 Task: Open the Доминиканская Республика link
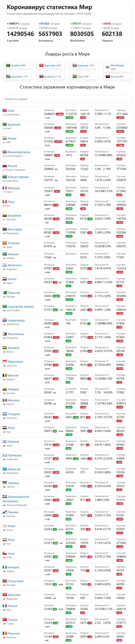tap(16, 499)
